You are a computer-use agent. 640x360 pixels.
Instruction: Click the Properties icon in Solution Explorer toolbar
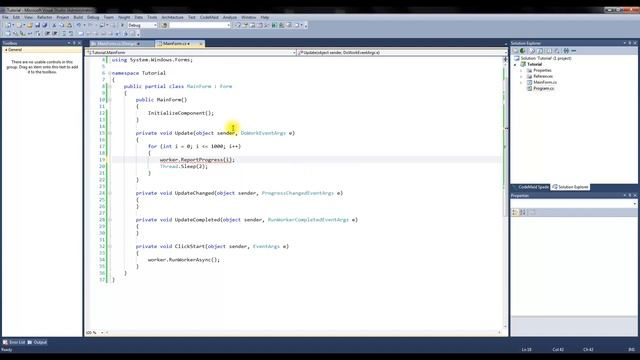[515, 51]
